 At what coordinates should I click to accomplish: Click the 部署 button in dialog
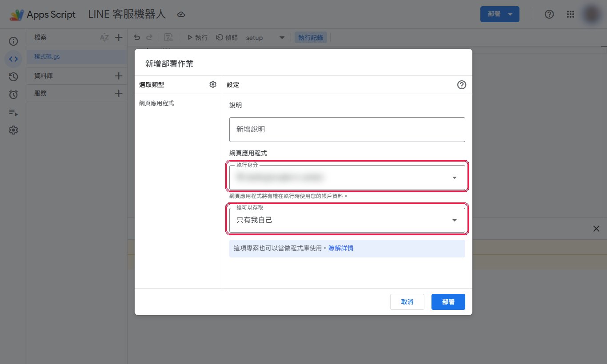pyautogui.click(x=448, y=302)
